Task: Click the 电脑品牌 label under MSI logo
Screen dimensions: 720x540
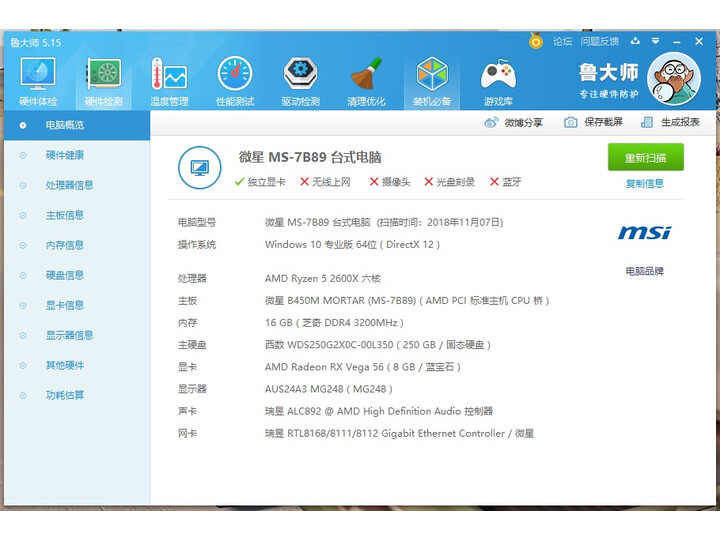Action: click(x=645, y=271)
